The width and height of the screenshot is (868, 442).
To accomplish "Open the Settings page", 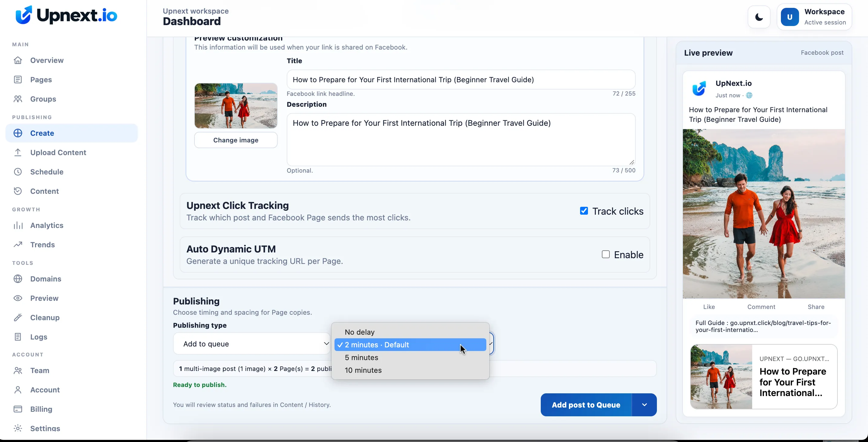I will 45,428.
